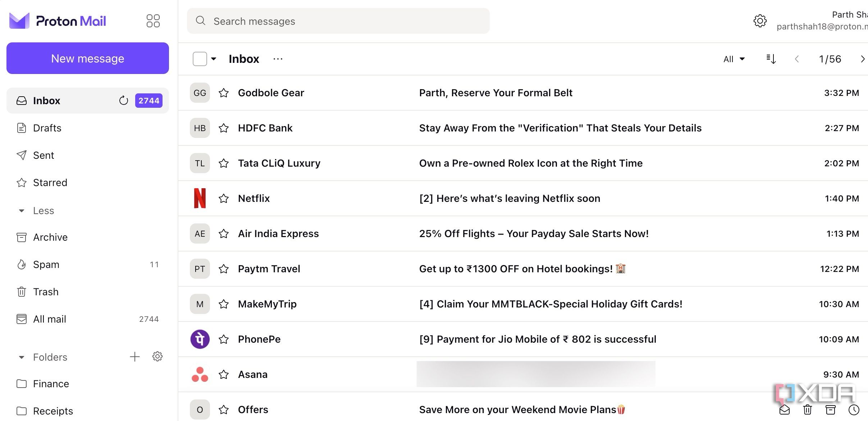The width and height of the screenshot is (868, 421).
Task: Go to previous page arrow
Action: (x=796, y=59)
